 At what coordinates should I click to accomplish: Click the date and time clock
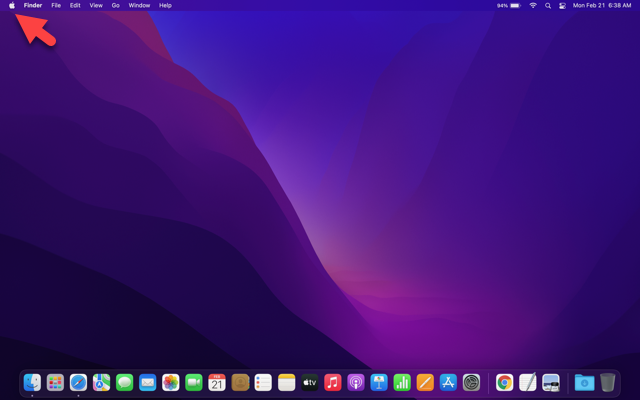(602, 5)
